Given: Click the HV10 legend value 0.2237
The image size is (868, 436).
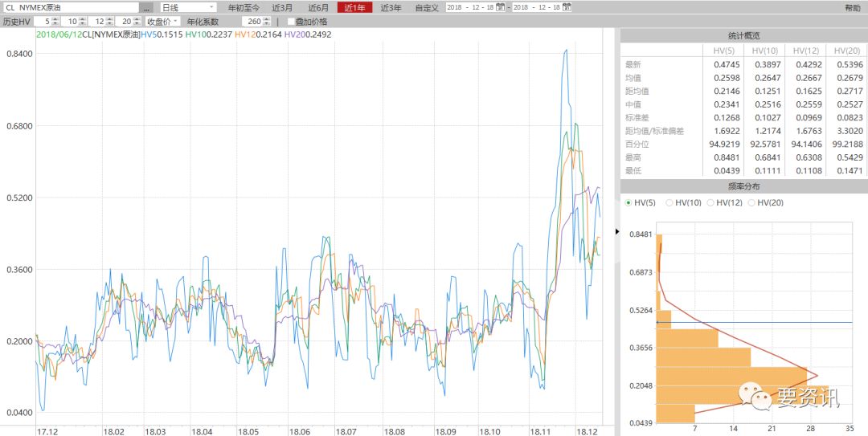Looking at the screenshot, I should pos(219,35).
